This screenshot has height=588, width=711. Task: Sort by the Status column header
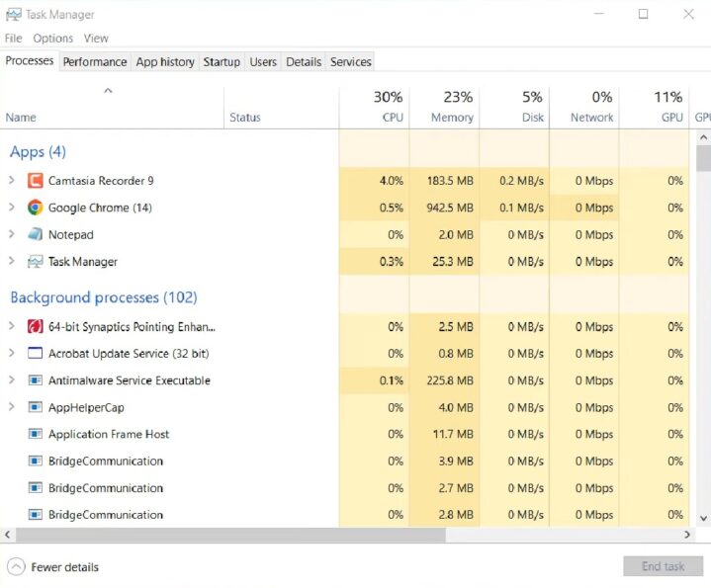click(x=281, y=108)
